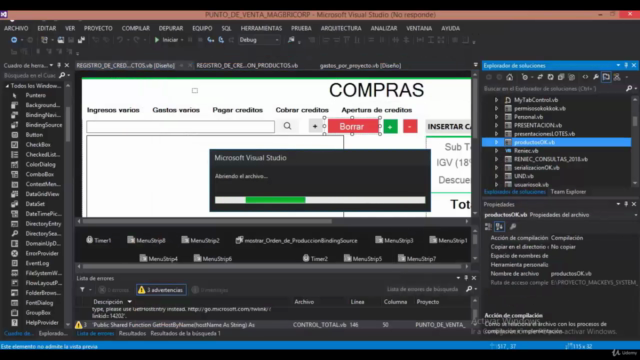
Task: Click the Sync with Active Document icon
Action: [x=540, y=77]
